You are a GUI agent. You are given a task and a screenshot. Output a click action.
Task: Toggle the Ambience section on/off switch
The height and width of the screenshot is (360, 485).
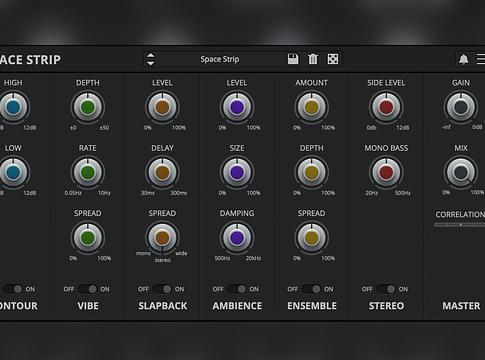(x=237, y=289)
